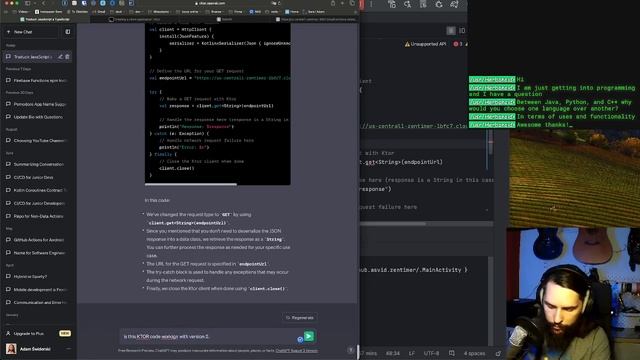640x360 pixels.
Task: Click the UTF-8 encoding in status bar
Action: click(x=431, y=353)
